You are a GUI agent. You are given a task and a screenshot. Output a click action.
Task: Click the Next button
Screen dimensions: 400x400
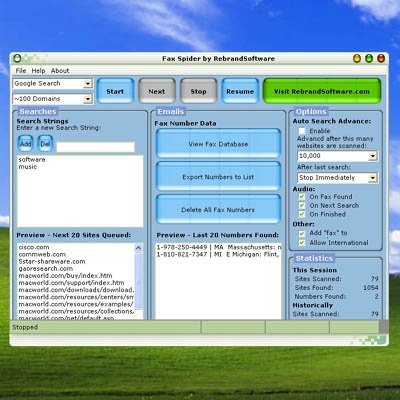point(157,91)
